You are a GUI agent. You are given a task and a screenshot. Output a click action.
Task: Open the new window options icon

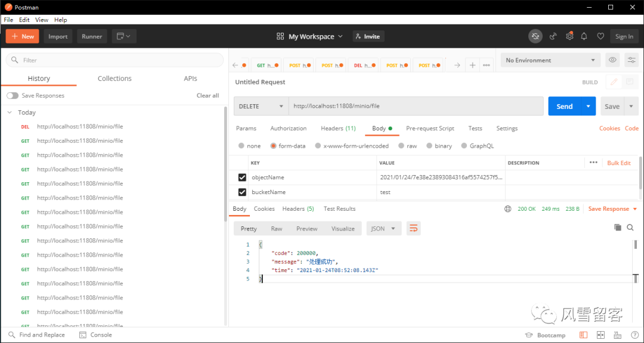(x=123, y=36)
